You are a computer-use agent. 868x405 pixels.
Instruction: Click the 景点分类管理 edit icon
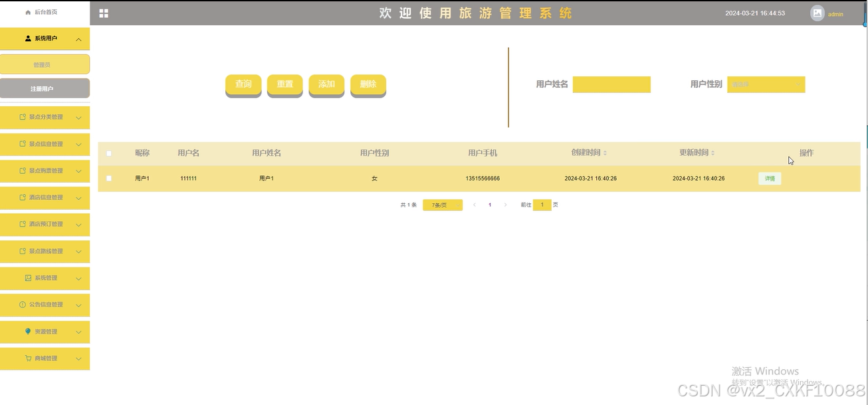pyautogui.click(x=23, y=117)
